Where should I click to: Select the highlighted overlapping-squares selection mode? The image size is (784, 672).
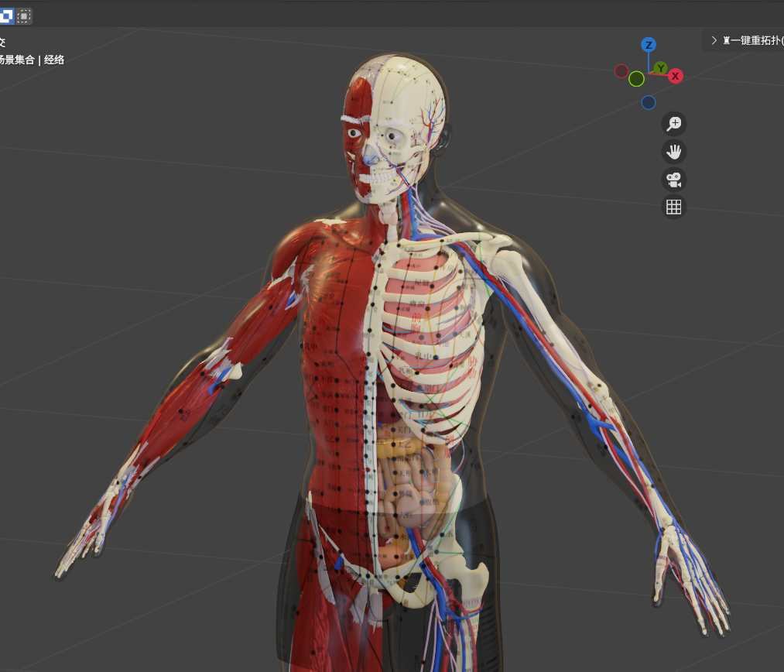[7, 15]
